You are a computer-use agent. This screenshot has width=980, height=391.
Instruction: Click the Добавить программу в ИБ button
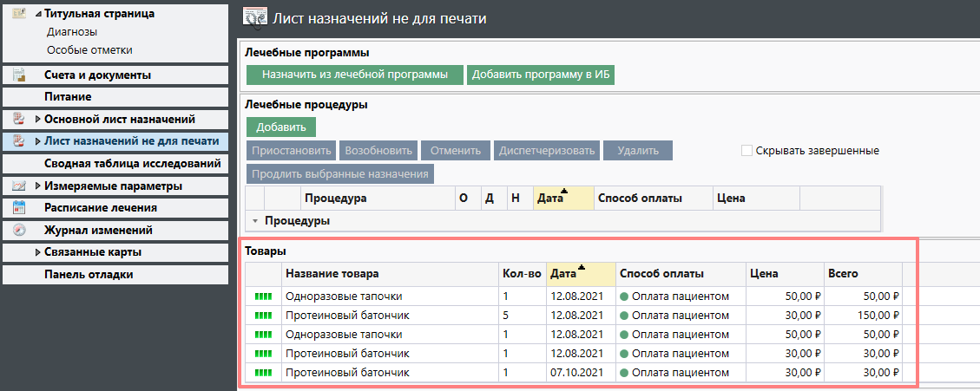(x=541, y=75)
